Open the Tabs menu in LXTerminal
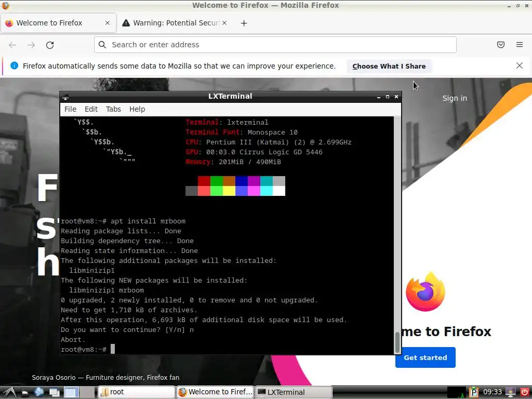Screen dimensions: 532x399 tap(113, 109)
